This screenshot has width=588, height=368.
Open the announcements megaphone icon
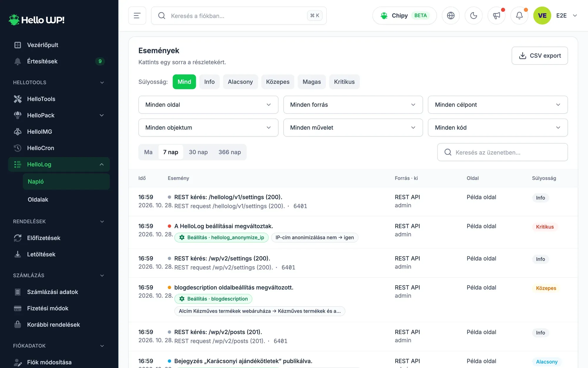click(x=497, y=16)
